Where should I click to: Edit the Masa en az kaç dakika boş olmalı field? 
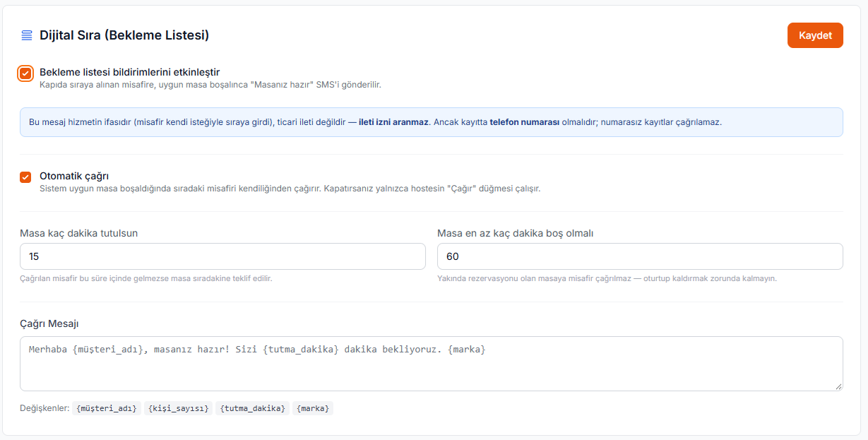pos(640,256)
